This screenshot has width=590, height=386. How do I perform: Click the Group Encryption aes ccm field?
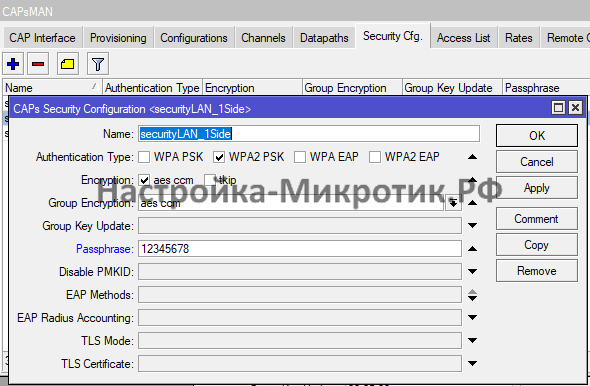pos(292,203)
